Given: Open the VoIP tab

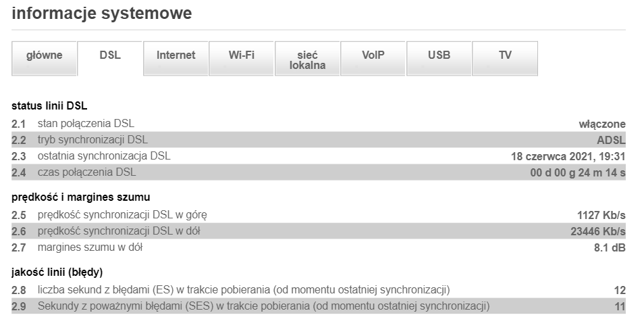Looking at the screenshot, I should (373, 56).
